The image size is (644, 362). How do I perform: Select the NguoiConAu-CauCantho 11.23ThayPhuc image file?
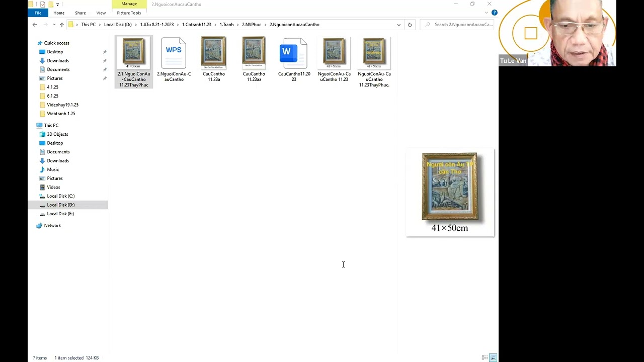coord(374,62)
